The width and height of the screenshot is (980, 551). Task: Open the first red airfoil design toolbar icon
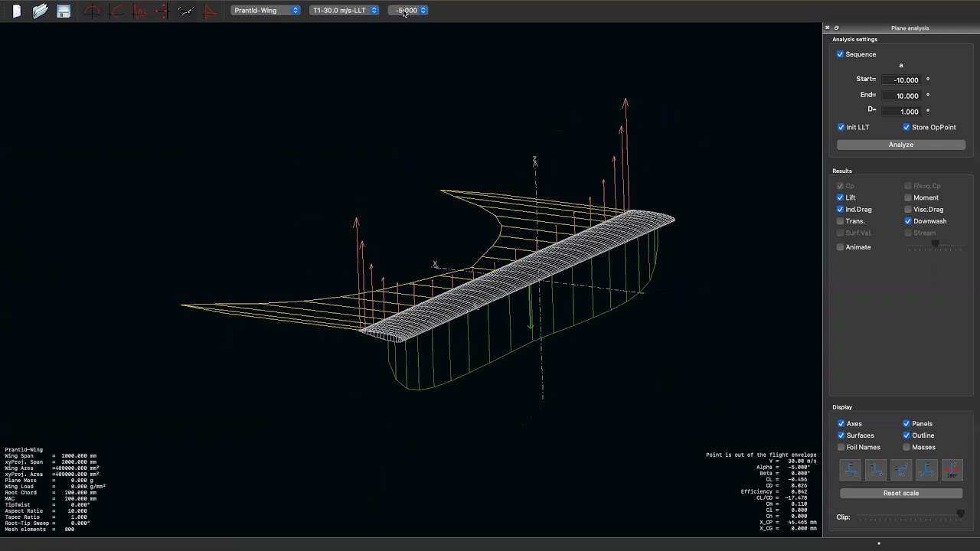click(x=93, y=11)
